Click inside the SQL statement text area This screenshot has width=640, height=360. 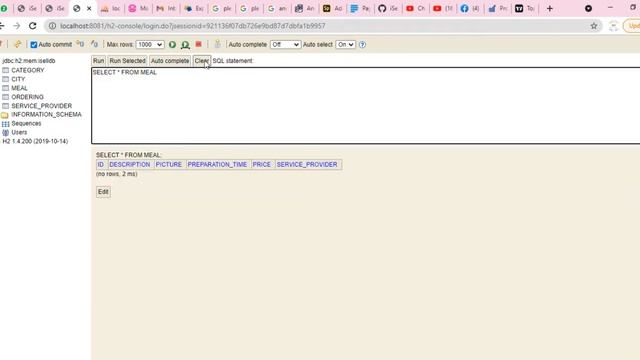point(365,106)
